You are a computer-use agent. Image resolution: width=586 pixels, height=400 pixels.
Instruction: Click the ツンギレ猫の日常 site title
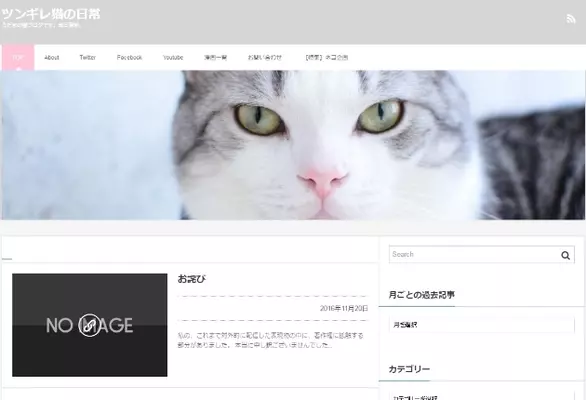click(x=51, y=14)
